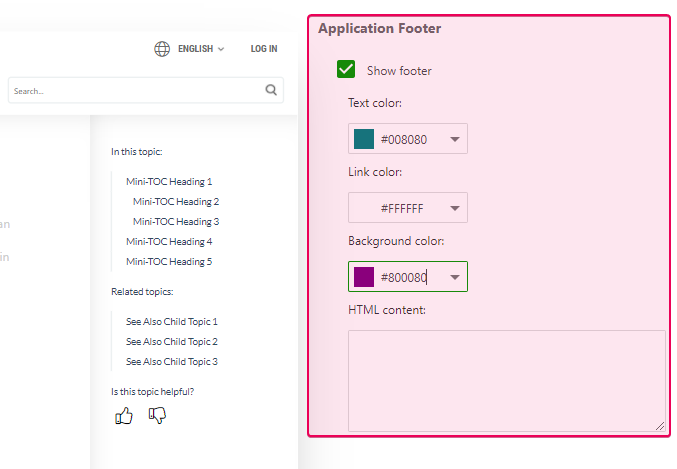Click the #FFFFFF link color value
The height and width of the screenshot is (469, 677).
tap(402, 209)
